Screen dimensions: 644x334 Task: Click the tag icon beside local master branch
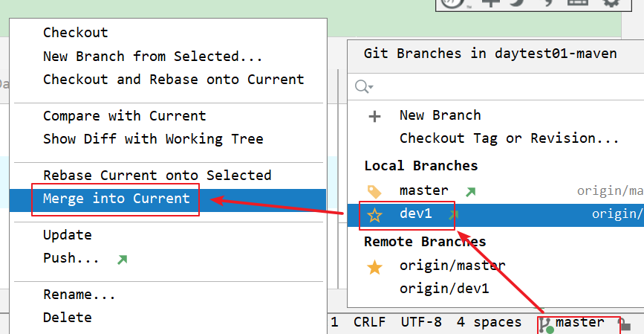(375, 191)
